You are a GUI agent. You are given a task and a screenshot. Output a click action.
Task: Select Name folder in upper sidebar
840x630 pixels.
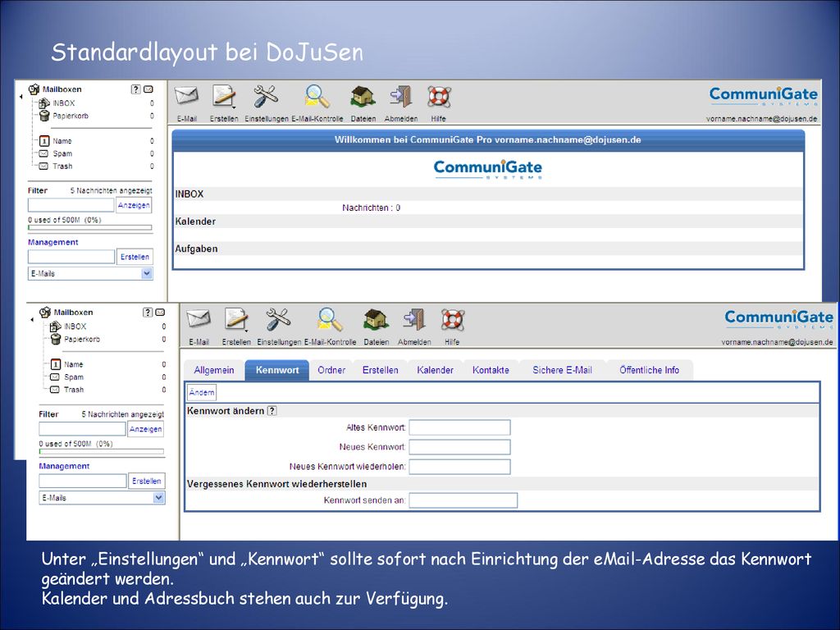[62, 141]
